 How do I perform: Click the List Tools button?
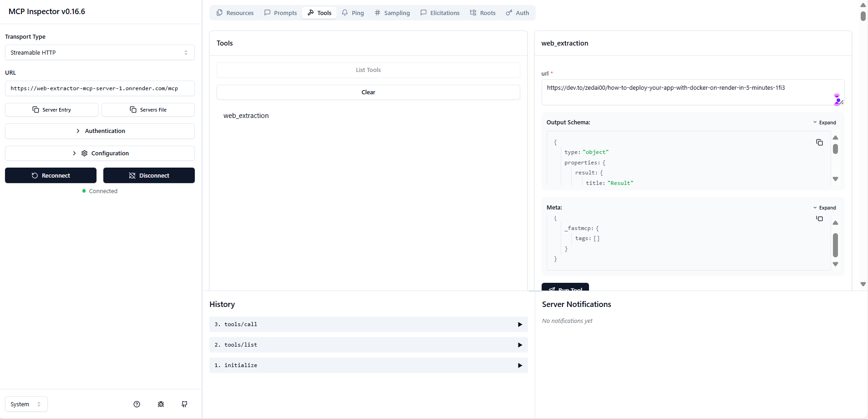point(368,70)
